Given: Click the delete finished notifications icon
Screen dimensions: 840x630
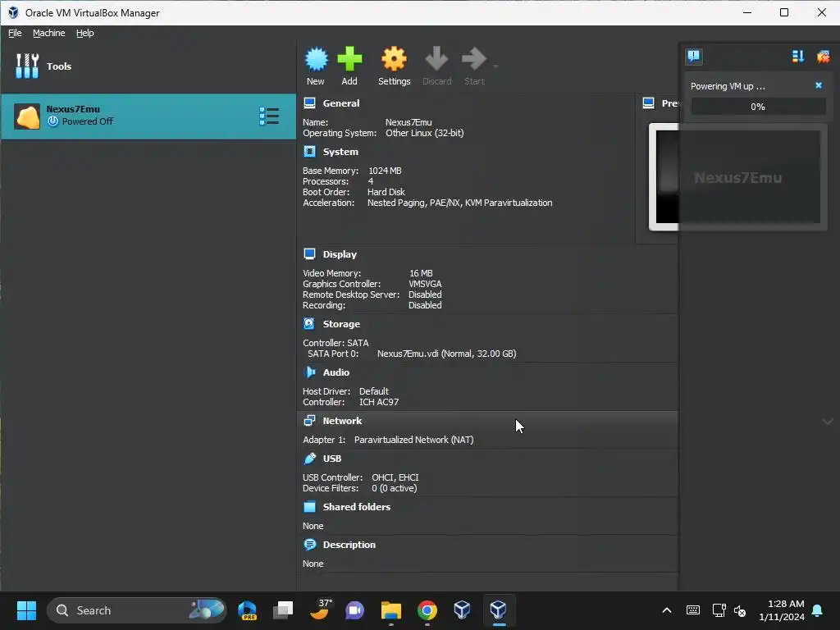Looking at the screenshot, I should click(823, 57).
